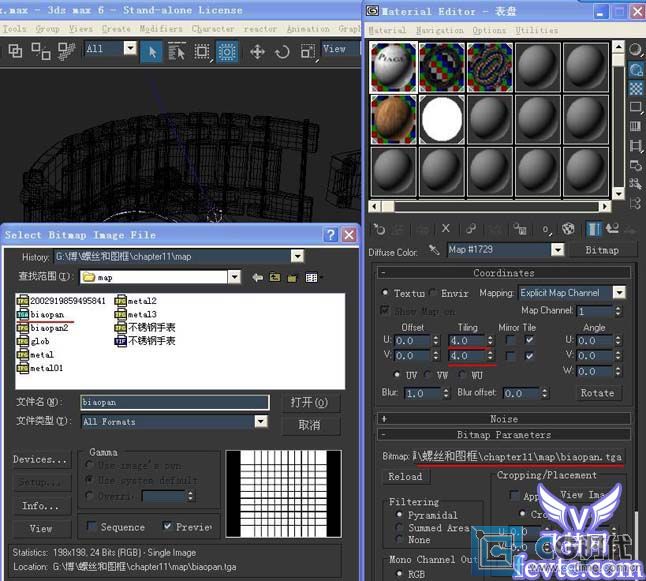
Task: Click Reset Map X icon
Action: click(x=446, y=228)
